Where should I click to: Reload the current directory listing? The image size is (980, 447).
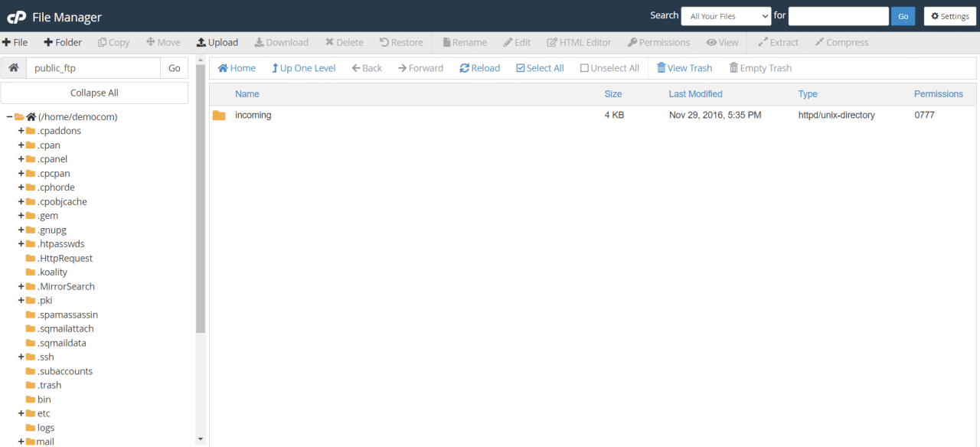[479, 67]
